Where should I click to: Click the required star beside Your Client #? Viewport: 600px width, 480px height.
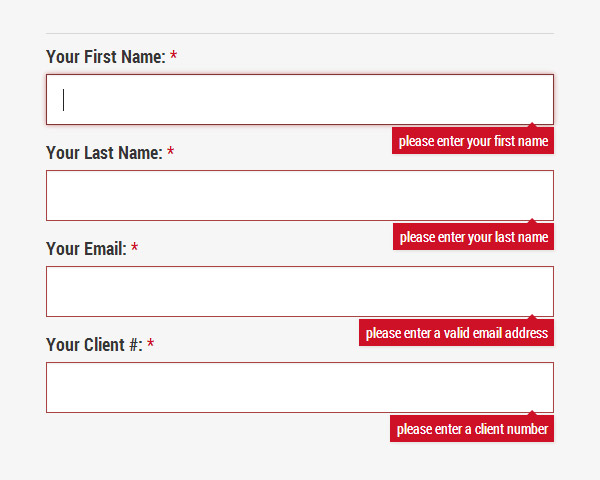pyautogui.click(x=151, y=343)
